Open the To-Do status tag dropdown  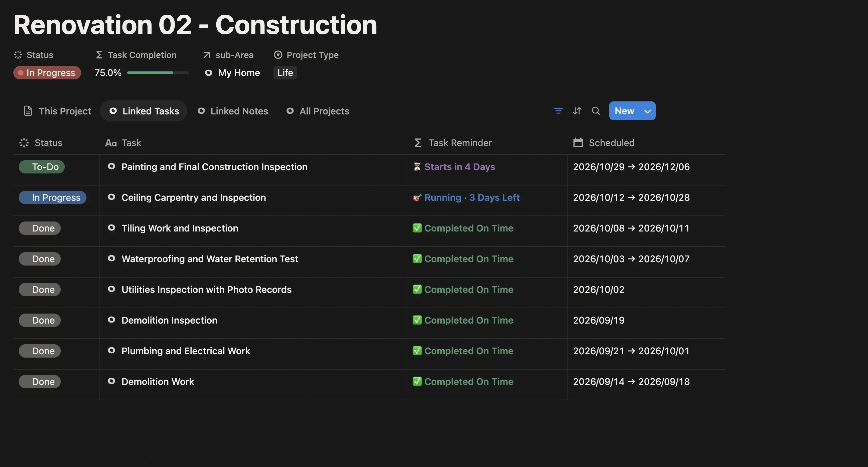coord(41,167)
